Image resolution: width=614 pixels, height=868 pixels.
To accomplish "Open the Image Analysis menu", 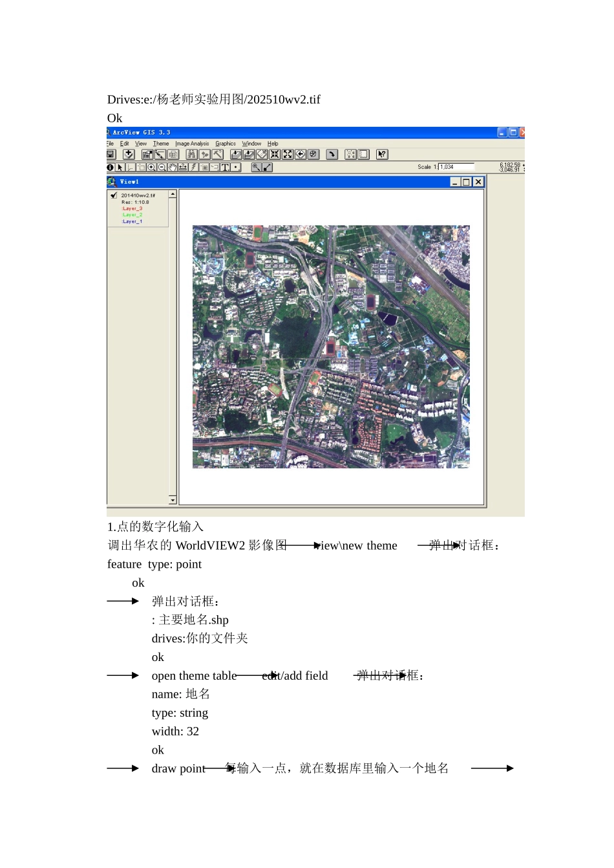I will pyautogui.click(x=192, y=144).
